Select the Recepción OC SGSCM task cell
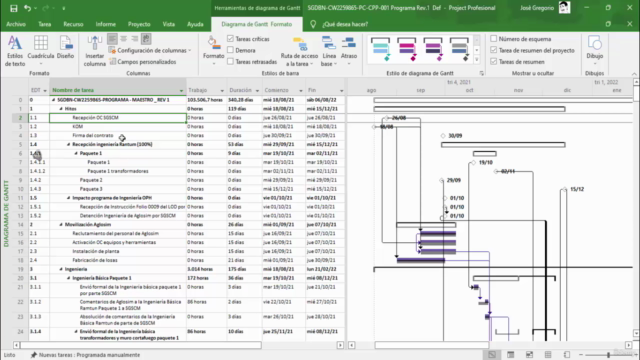The height and width of the screenshot is (360, 640). (x=118, y=118)
